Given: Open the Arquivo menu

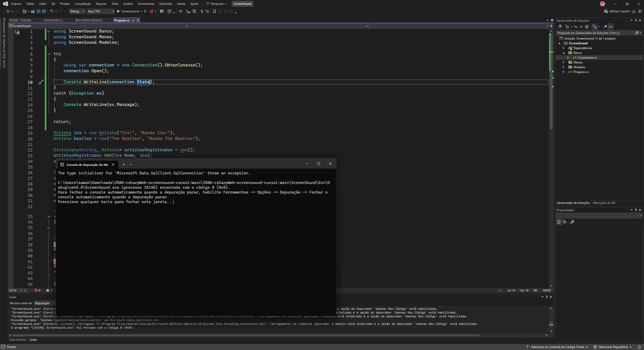Looking at the screenshot, I should 16,4.
